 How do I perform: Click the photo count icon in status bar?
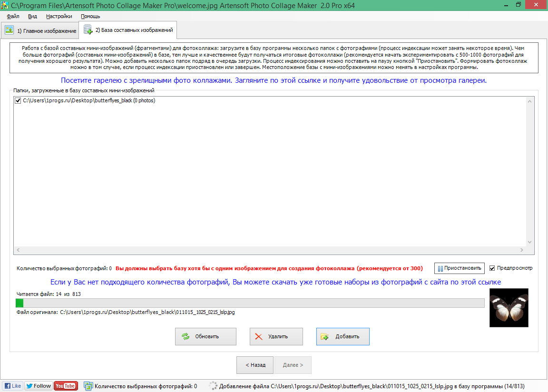(x=88, y=386)
